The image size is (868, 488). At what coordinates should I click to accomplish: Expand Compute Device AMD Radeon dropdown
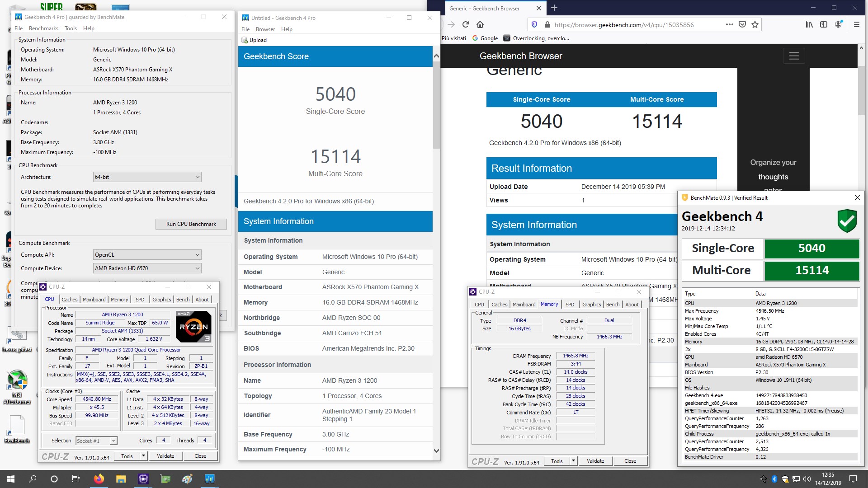[147, 268]
